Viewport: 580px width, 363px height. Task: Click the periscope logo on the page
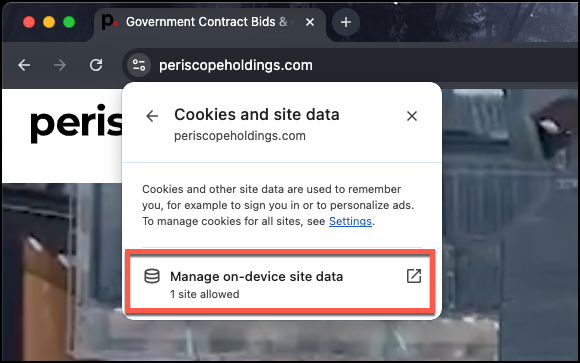tap(76, 124)
